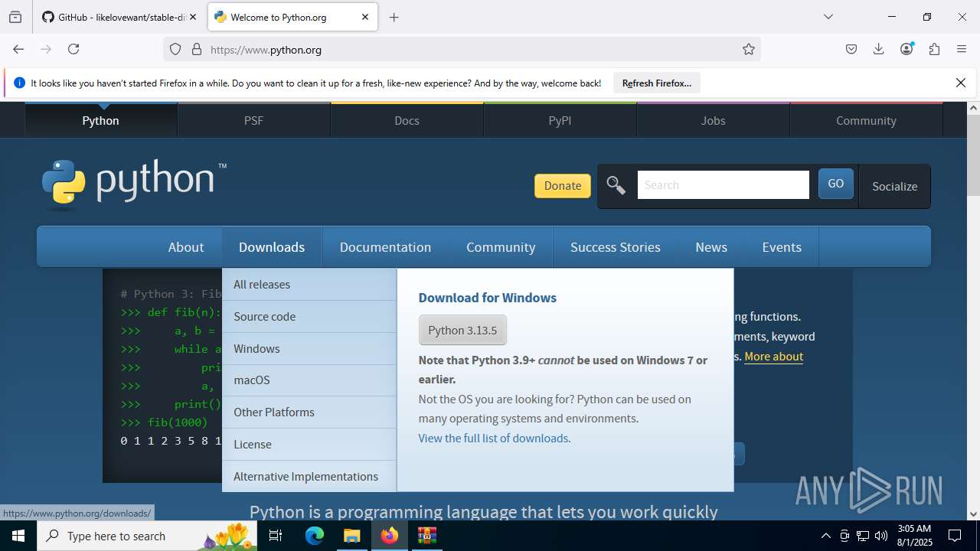Open the Success Stories navigation menu
Image resolution: width=980 pixels, height=551 pixels.
(615, 247)
